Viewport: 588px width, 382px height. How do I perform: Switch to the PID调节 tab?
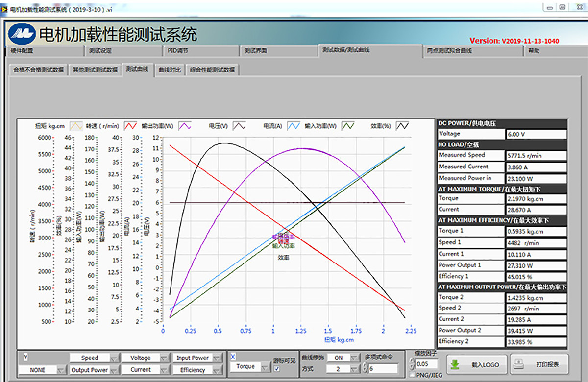(x=201, y=50)
